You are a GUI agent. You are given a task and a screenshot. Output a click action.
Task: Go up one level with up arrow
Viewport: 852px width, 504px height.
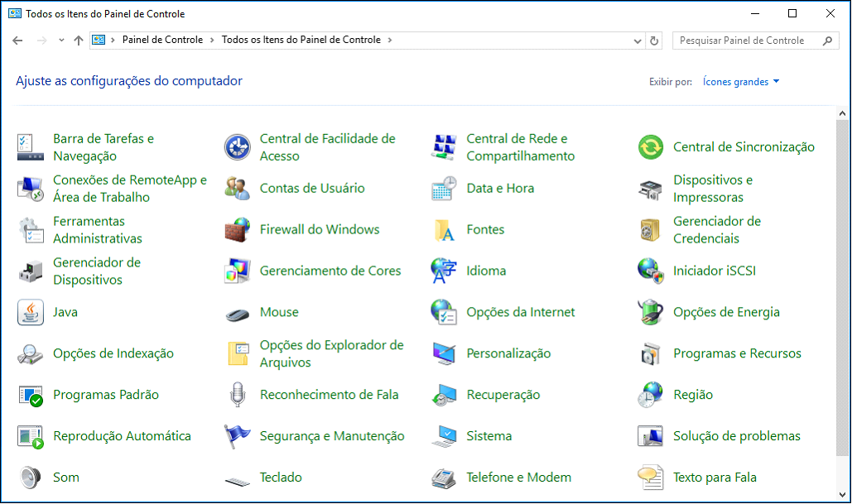click(x=78, y=41)
